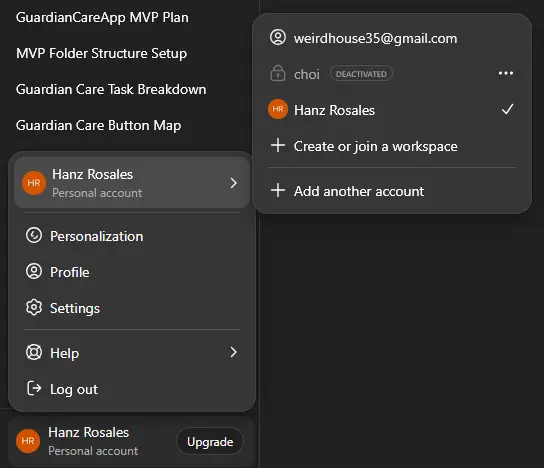Click the Settings gear icon
This screenshot has width=544, height=468.
click(34, 307)
